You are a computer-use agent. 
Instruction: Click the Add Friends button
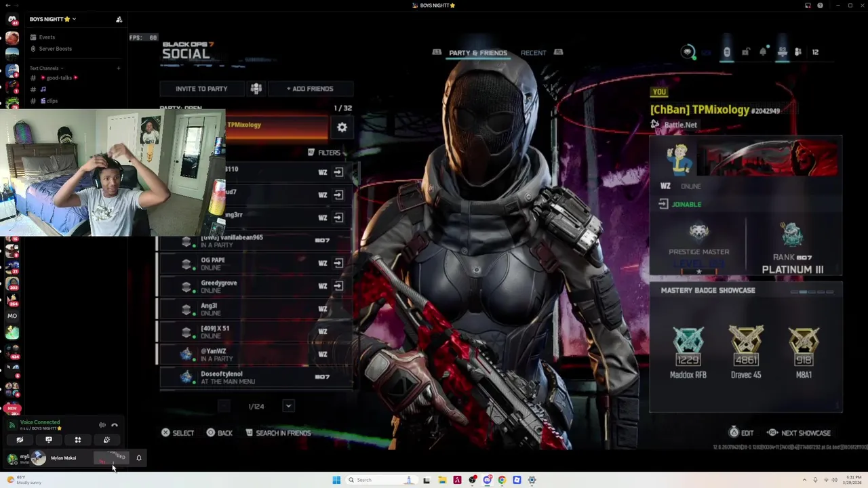[x=310, y=89]
